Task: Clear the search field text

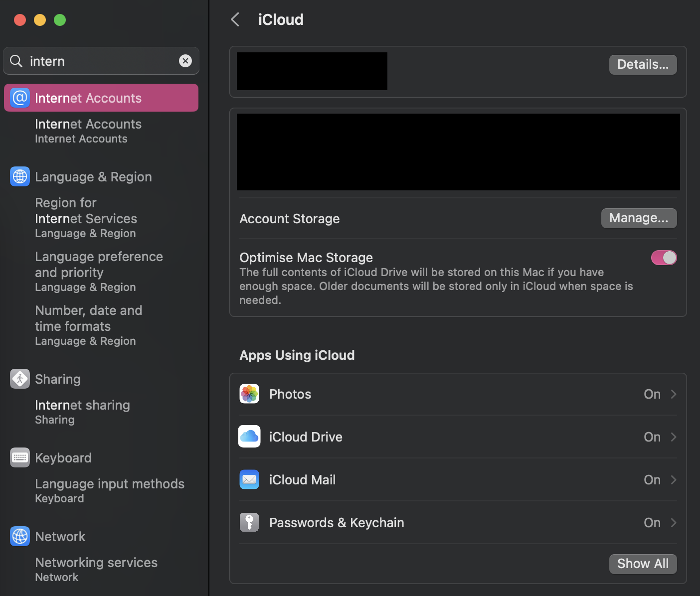Action: click(185, 61)
